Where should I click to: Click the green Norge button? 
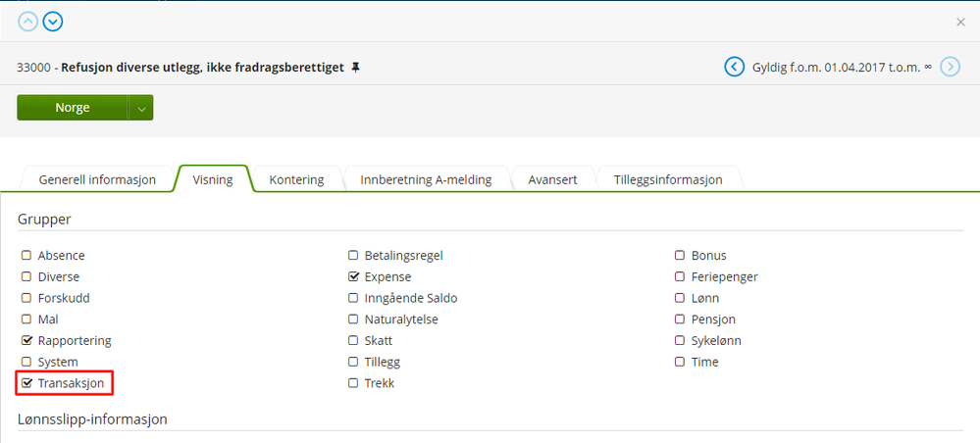coord(72,108)
